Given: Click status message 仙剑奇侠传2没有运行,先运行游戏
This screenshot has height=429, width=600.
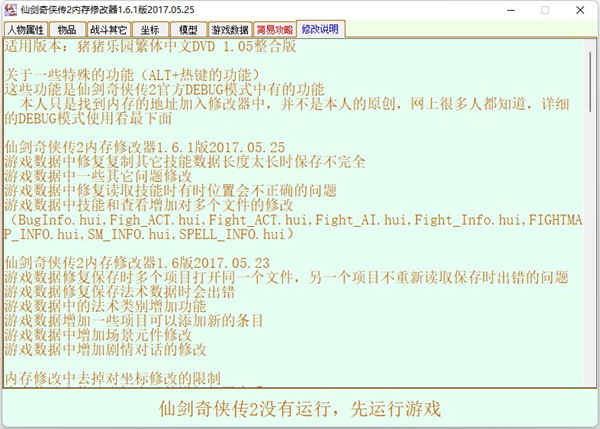Looking at the screenshot, I should [300, 409].
